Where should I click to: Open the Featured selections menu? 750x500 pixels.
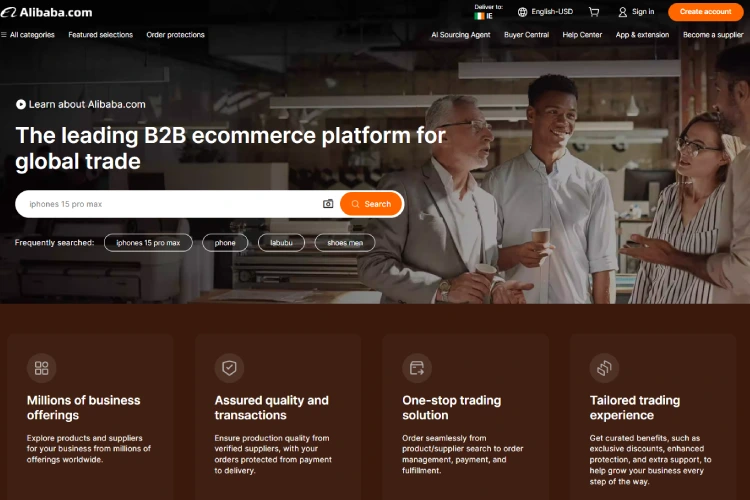click(x=100, y=35)
